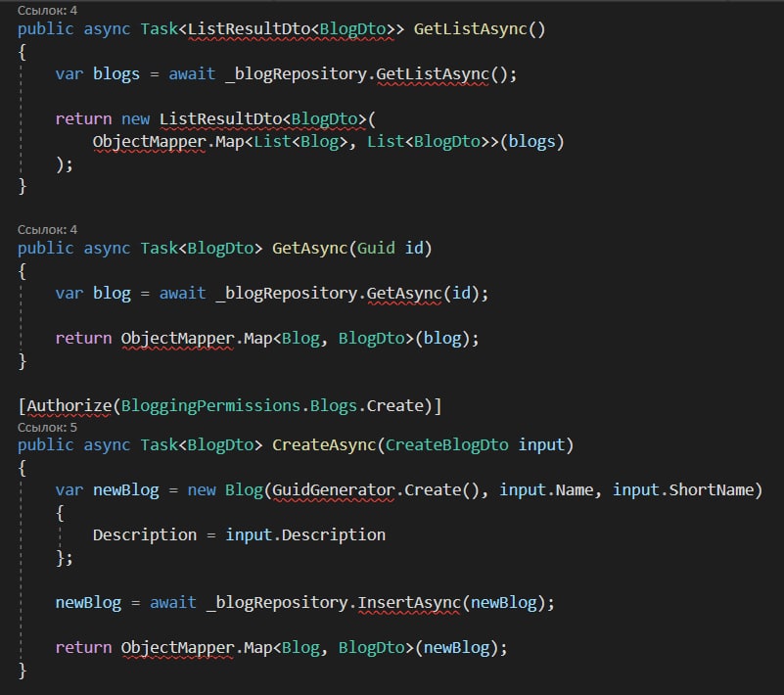Image resolution: width=784 pixels, height=695 pixels.
Task: Click ObjectMapper in 'return ... (blog)' line
Action: [177, 339]
